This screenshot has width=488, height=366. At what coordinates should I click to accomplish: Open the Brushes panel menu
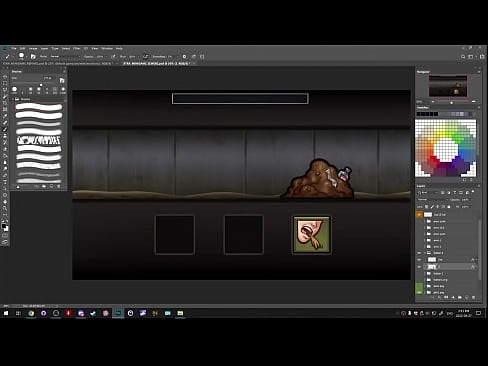point(64,71)
